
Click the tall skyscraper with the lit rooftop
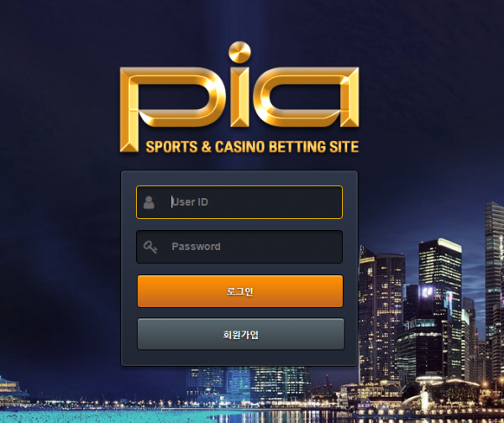tap(439, 305)
